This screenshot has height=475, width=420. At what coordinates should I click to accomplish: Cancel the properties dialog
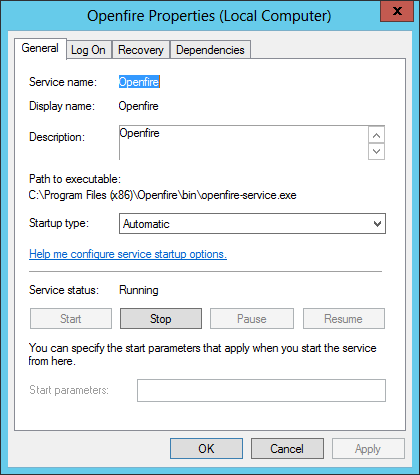pos(287,449)
